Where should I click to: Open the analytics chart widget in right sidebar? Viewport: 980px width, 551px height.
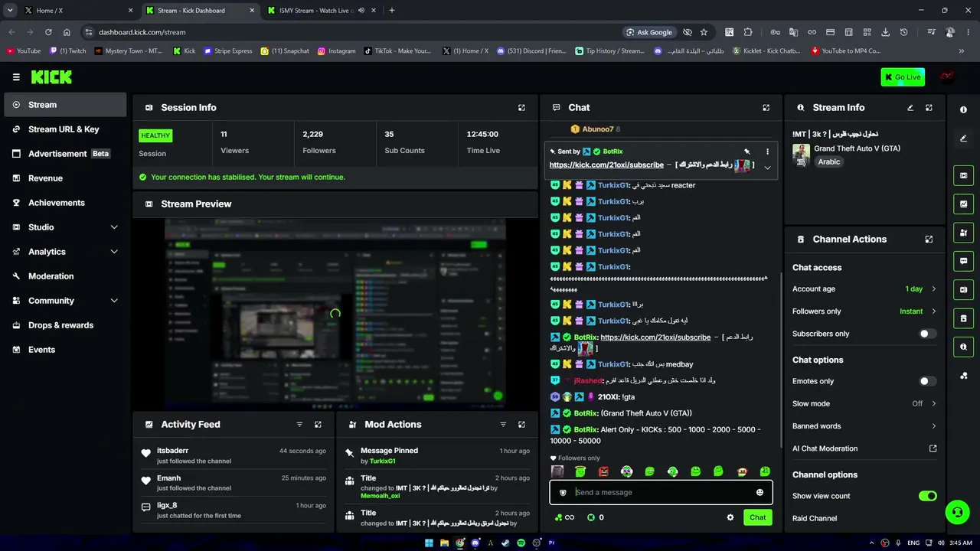click(963, 204)
